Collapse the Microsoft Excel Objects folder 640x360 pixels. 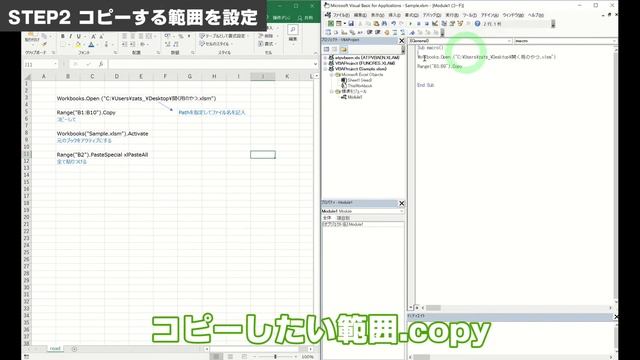tap(331, 75)
